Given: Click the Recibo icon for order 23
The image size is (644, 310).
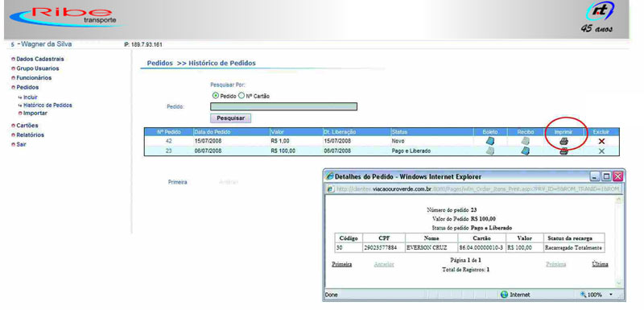Looking at the screenshot, I should pos(525,151).
